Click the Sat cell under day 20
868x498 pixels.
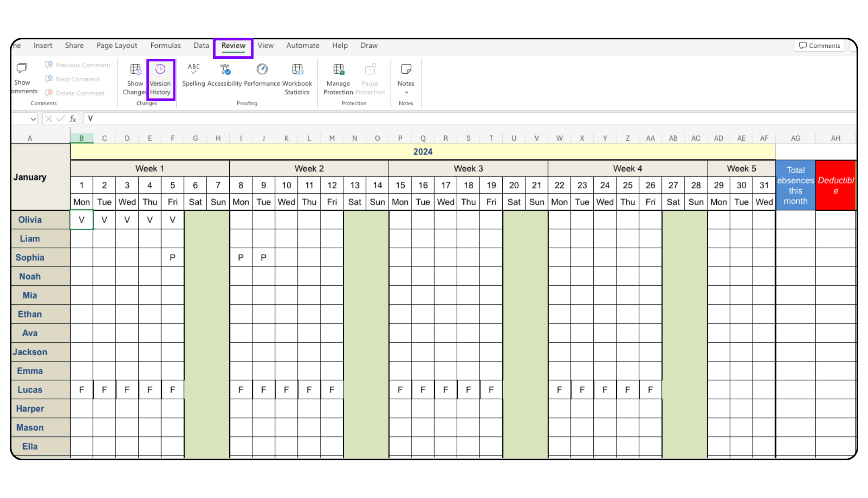[514, 202]
